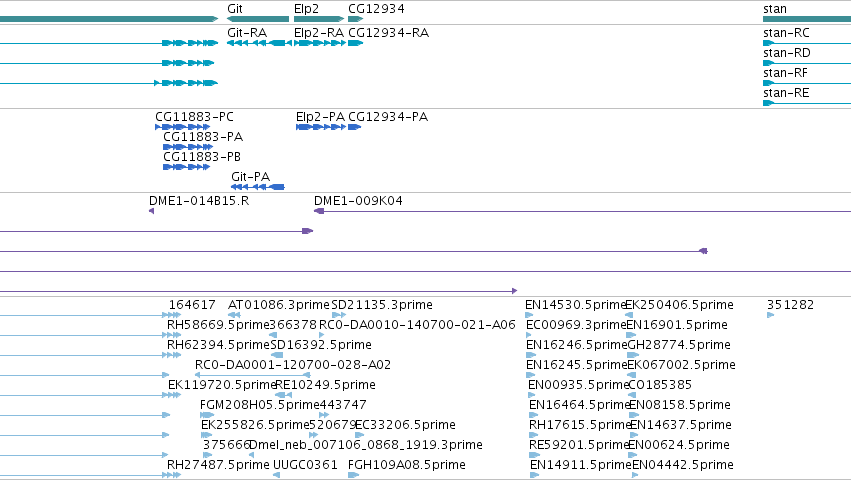Select the RC0-DA0010-140700-021-A06 label

[x=417, y=325]
